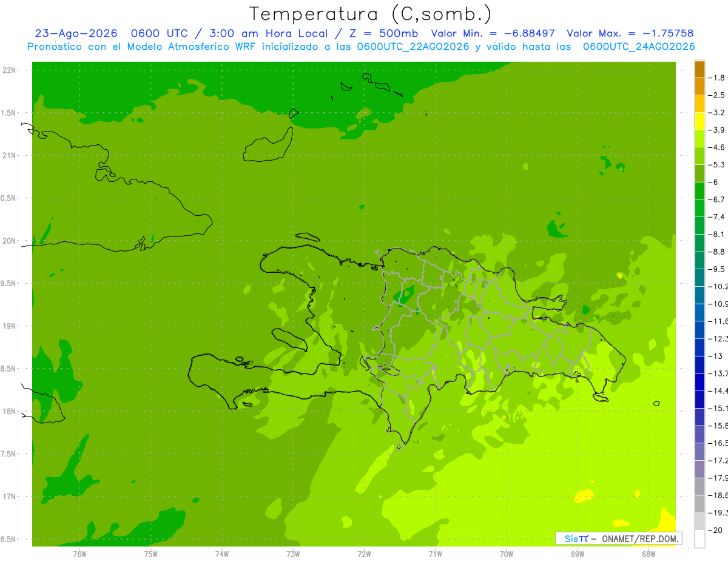Viewport: 728px width, 562px height.
Task: Click the -14.4 legend value
Action: (x=718, y=391)
